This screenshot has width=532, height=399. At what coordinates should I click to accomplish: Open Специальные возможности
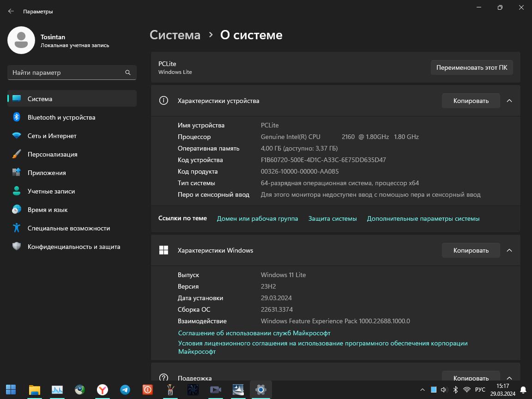[x=72, y=228]
